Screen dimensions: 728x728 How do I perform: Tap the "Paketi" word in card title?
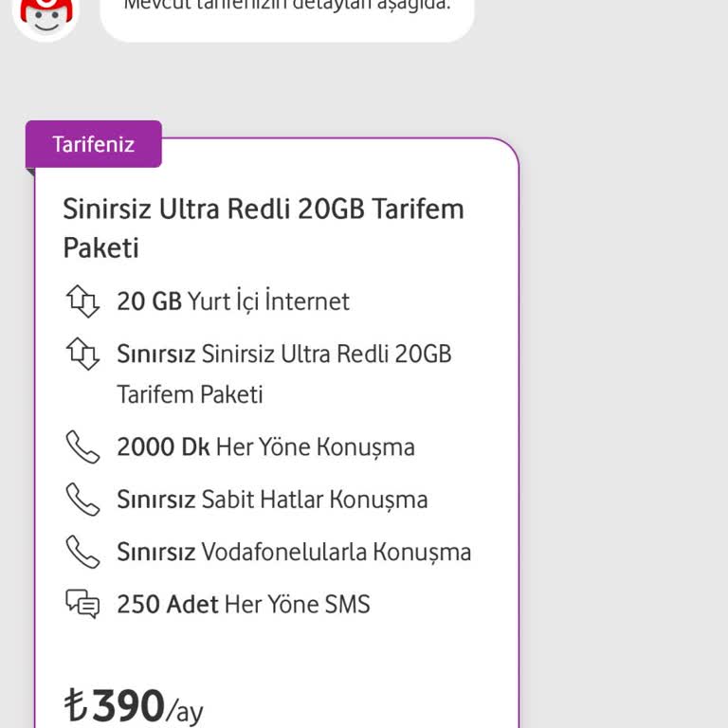[100, 247]
